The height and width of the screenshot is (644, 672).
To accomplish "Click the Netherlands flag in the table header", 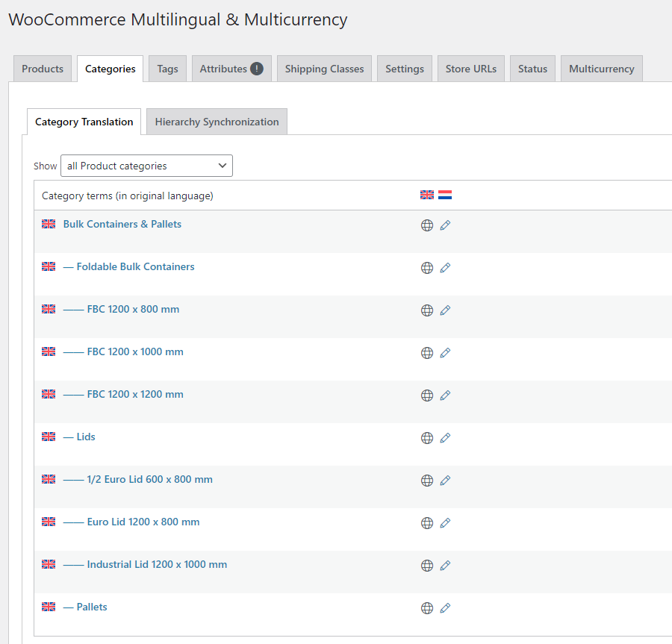I will (445, 195).
